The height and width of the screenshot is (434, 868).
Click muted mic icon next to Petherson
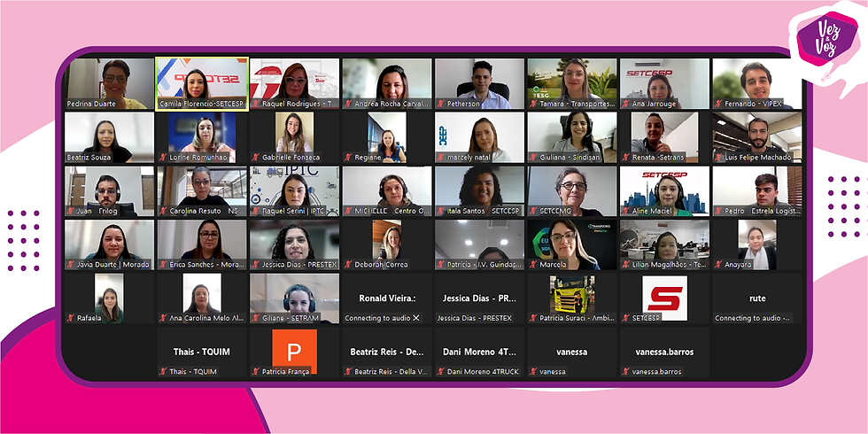[441, 104]
